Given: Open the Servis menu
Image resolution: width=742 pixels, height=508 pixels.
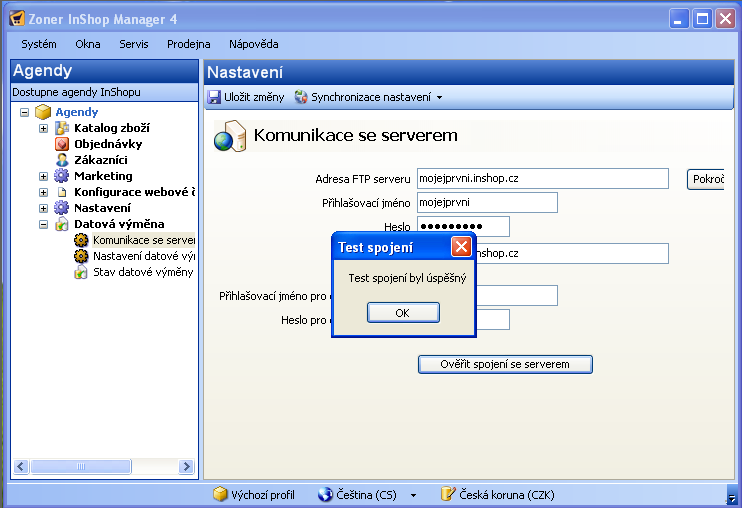Looking at the screenshot, I should click(133, 44).
